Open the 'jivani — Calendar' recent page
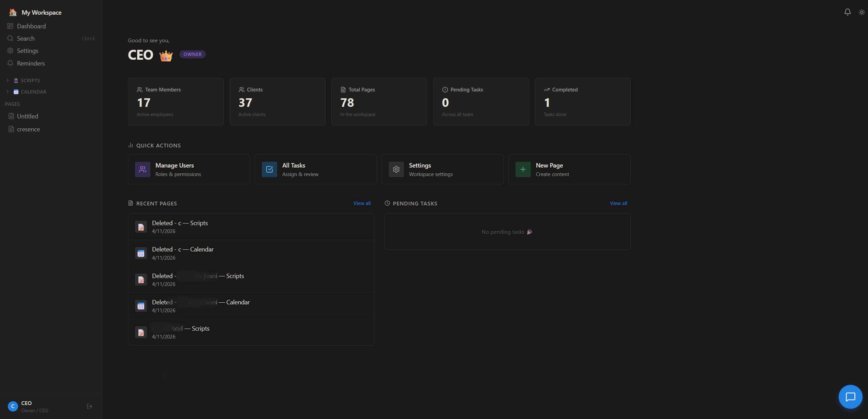The width and height of the screenshot is (868, 419). (x=251, y=306)
